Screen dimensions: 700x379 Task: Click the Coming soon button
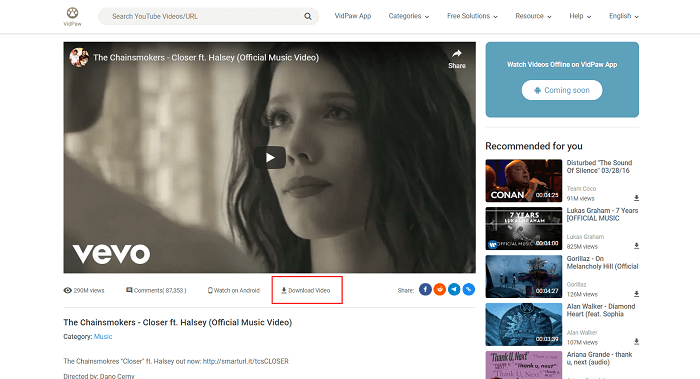pos(562,90)
